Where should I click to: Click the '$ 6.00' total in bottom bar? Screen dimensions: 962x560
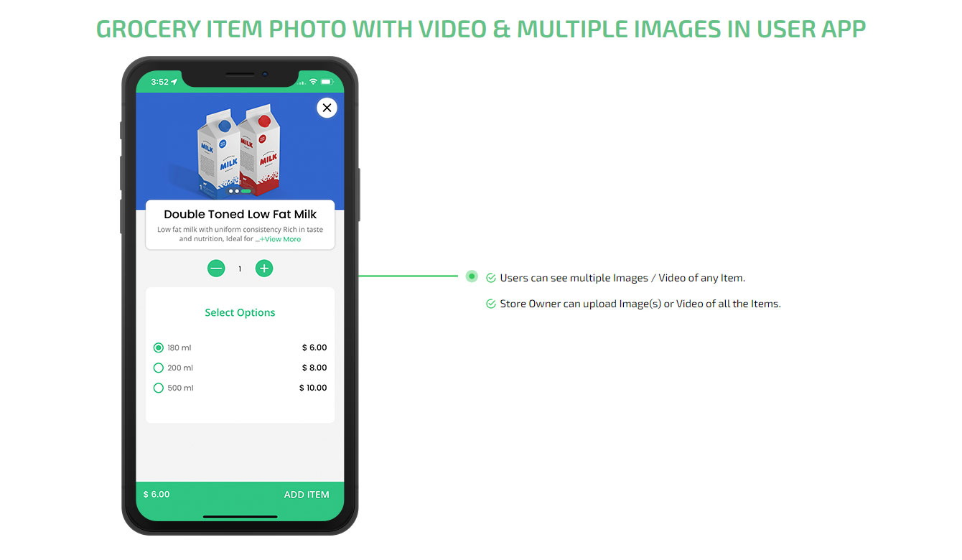tap(157, 495)
